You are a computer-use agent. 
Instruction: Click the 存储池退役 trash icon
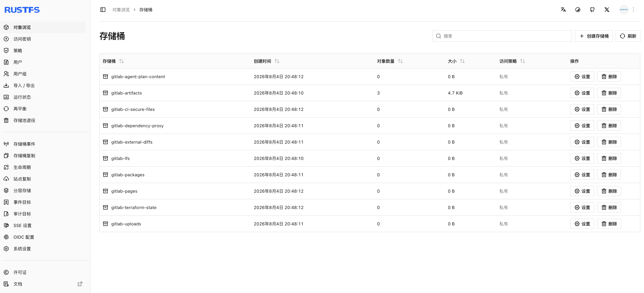point(6,120)
